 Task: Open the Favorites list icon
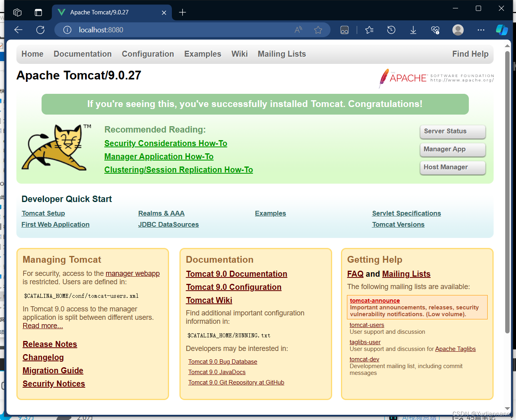pos(369,30)
